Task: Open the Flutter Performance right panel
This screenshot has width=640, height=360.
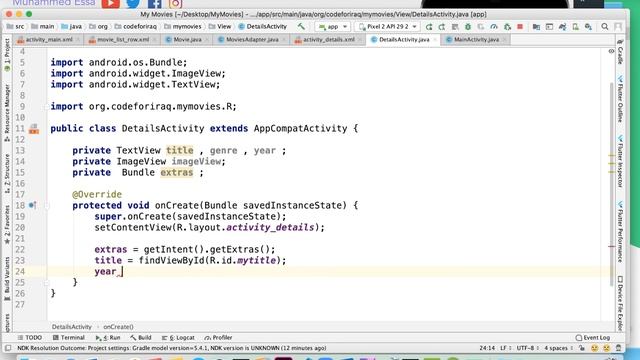Action: 620,232
